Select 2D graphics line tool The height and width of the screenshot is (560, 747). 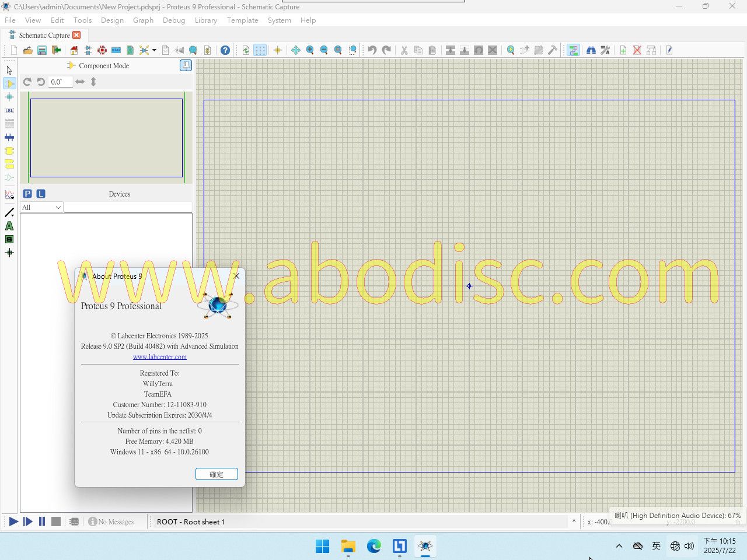point(9,212)
